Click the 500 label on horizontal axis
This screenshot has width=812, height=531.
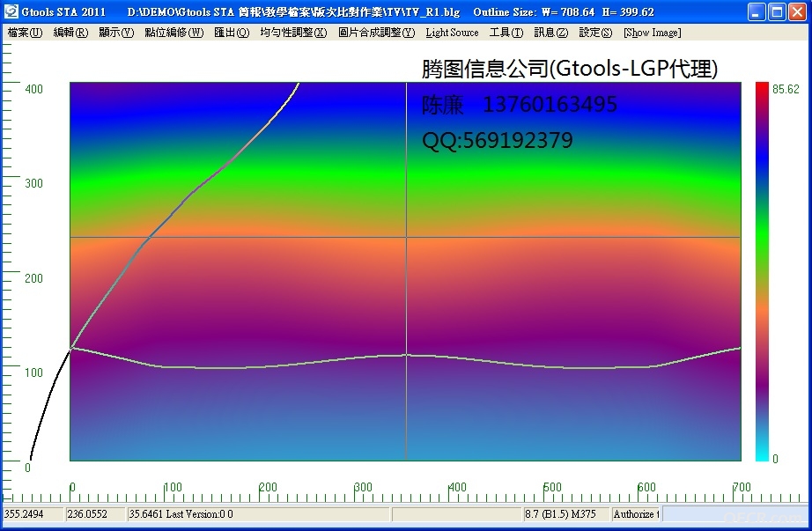(552, 487)
